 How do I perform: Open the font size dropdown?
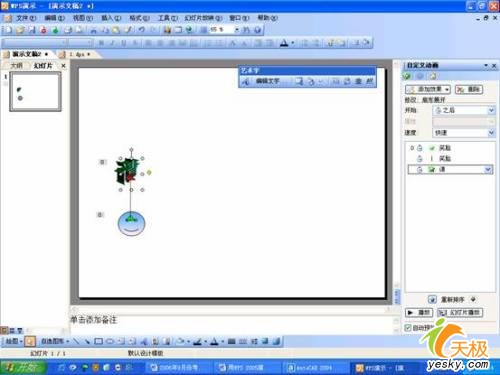89,43
